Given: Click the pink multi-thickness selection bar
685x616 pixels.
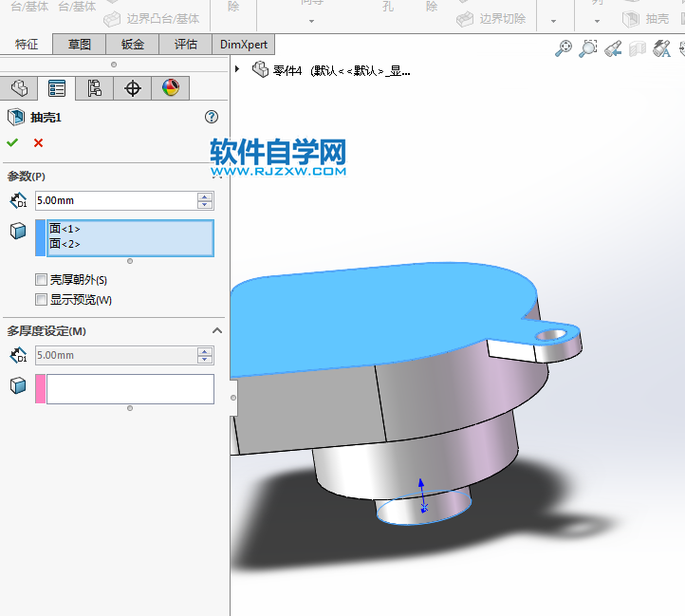Looking at the screenshot, I should pyautogui.click(x=41, y=388).
